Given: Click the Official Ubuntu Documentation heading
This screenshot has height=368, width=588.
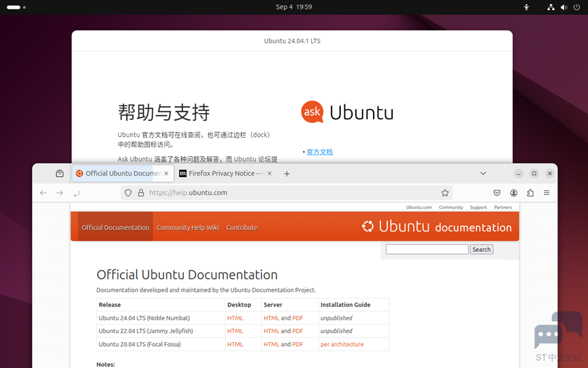Looking at the screenshot, I should (x=187, y=275).
